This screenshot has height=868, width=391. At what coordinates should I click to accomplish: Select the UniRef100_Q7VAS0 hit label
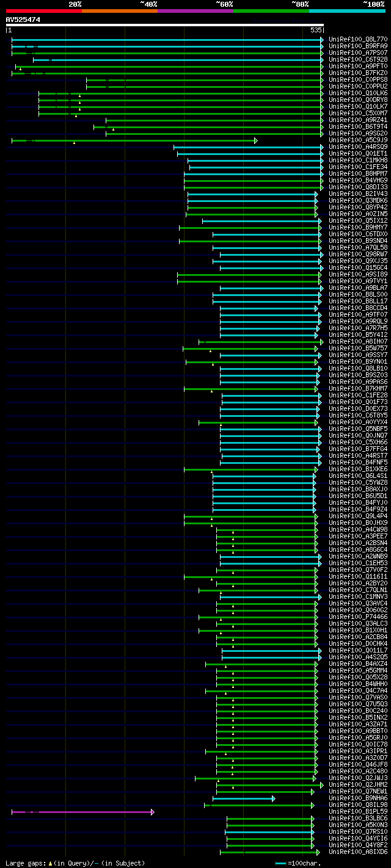click(358, 698)
